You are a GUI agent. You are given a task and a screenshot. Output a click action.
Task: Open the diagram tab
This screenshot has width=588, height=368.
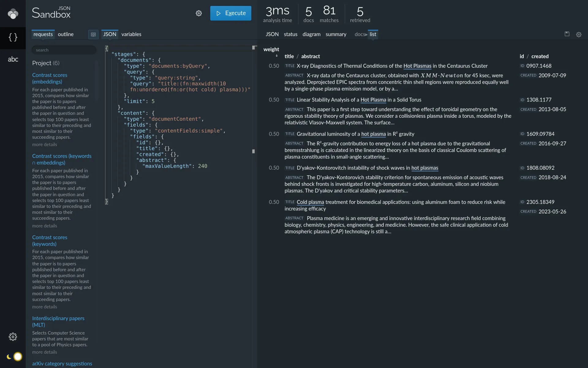pos(311,34)
